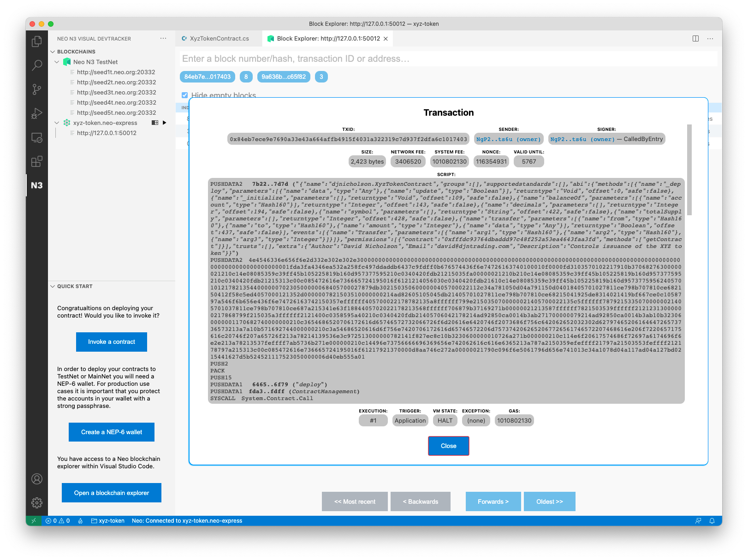Collapse the BLOCKCHAINS section
The width and height of the screenshot is (748, 560).
click(x=53, y=52)
